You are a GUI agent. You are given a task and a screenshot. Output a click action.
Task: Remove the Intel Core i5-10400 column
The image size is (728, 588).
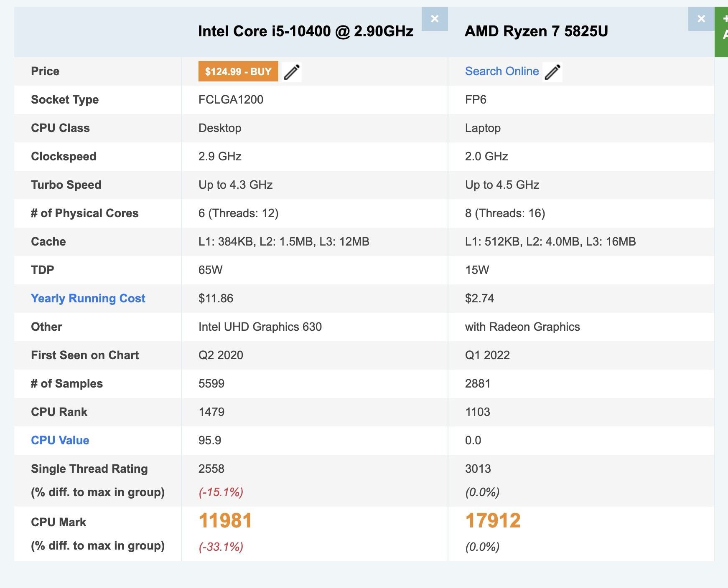pos(435,19)
